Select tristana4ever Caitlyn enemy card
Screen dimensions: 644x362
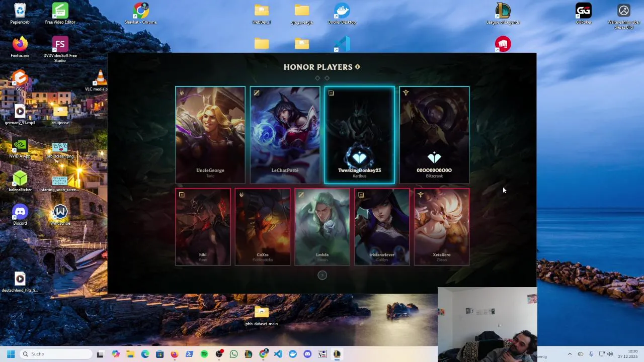pos(382,227)
